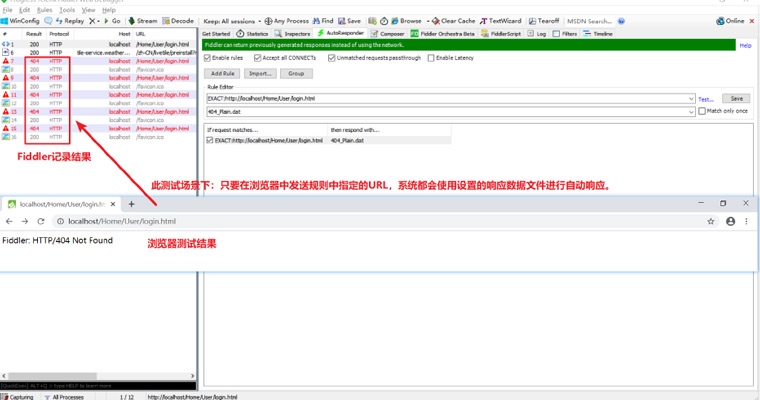Open the Edit menu
The image size is (760, 400).
pos(25,10)
